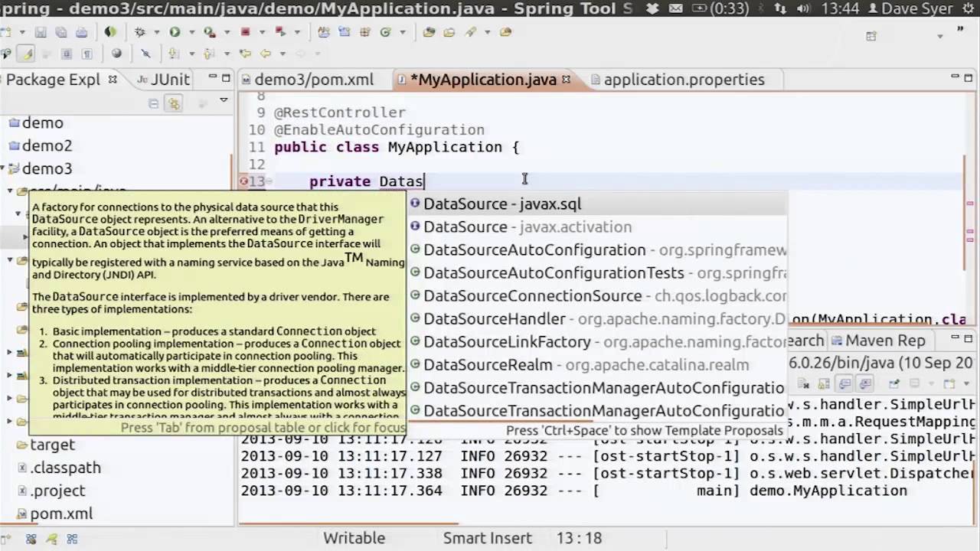Toggle Skip All Breakpoints icon
Viewport: 980px width, 551px height.
point(145,54)
